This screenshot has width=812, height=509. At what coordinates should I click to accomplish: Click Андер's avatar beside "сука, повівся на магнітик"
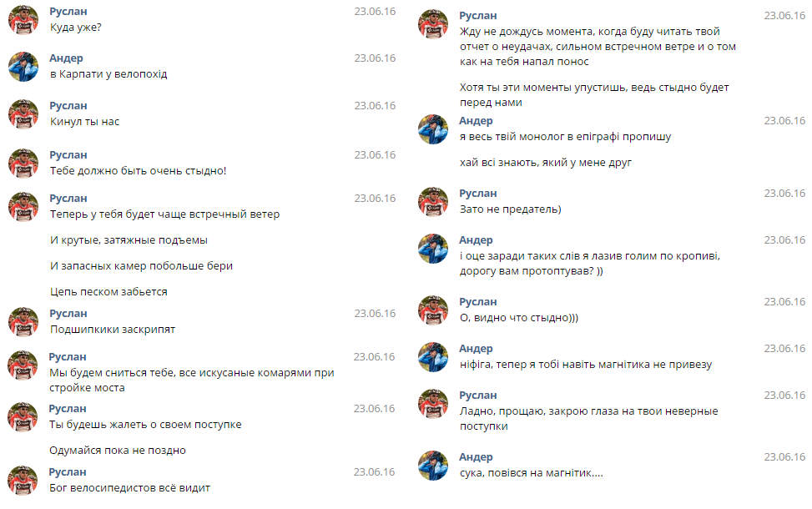pos(433,465)
